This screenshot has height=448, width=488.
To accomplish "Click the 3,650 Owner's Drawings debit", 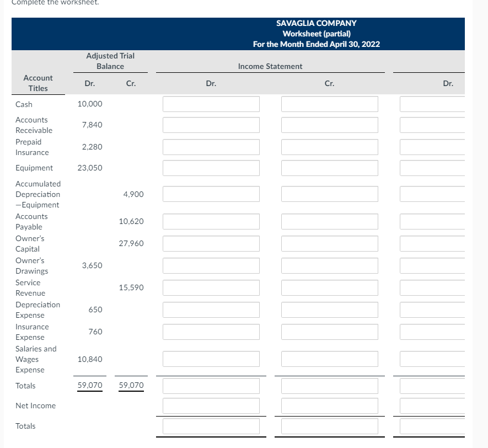I will pos(92,265).
